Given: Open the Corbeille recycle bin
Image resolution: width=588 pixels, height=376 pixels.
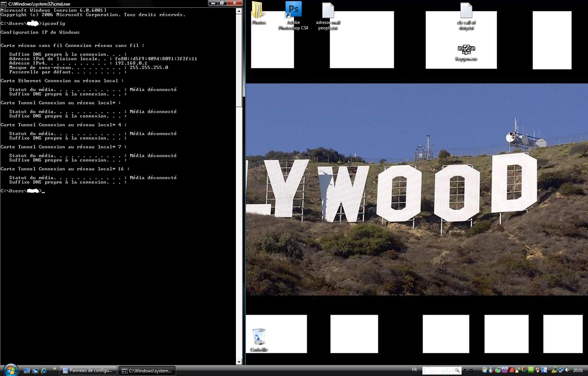Looking at the screenshot, I should point(259,337).
